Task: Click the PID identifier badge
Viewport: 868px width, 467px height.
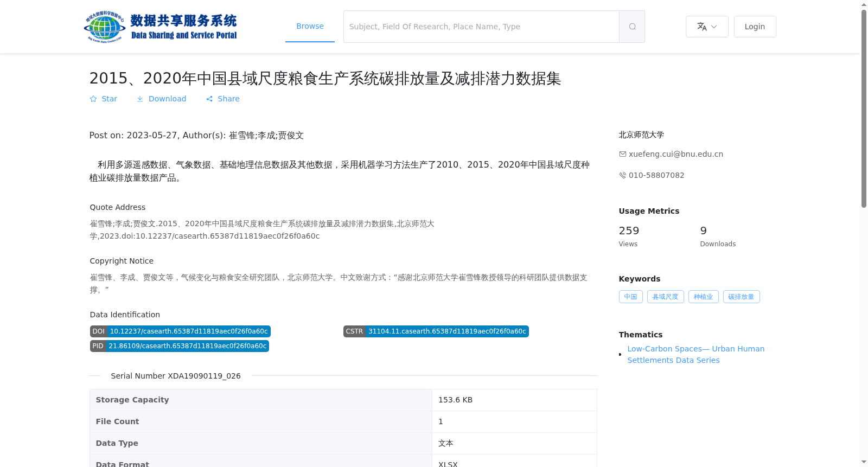Action: [180, 346]
